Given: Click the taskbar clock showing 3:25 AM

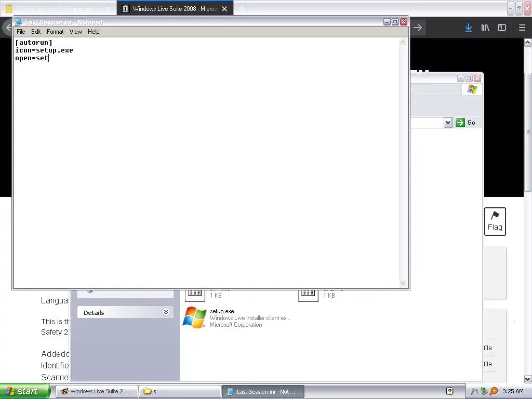Looking at the screenshot, I should 513,391.
